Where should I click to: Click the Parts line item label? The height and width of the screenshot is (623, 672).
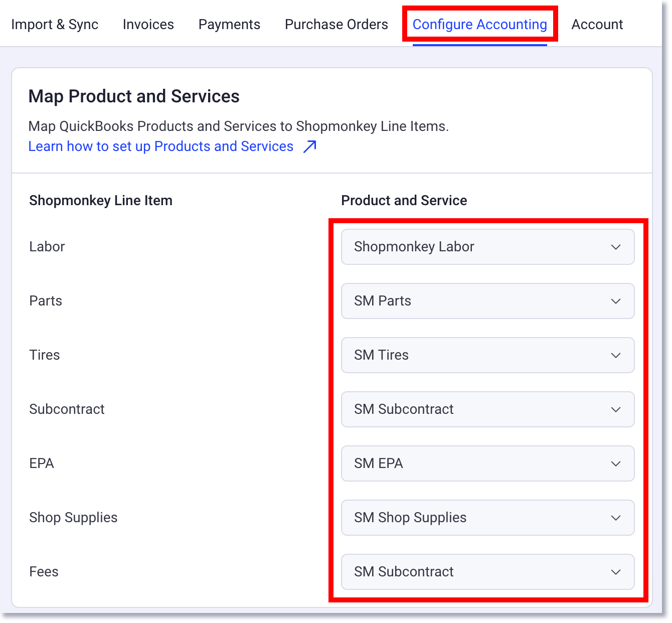[46, 301]
